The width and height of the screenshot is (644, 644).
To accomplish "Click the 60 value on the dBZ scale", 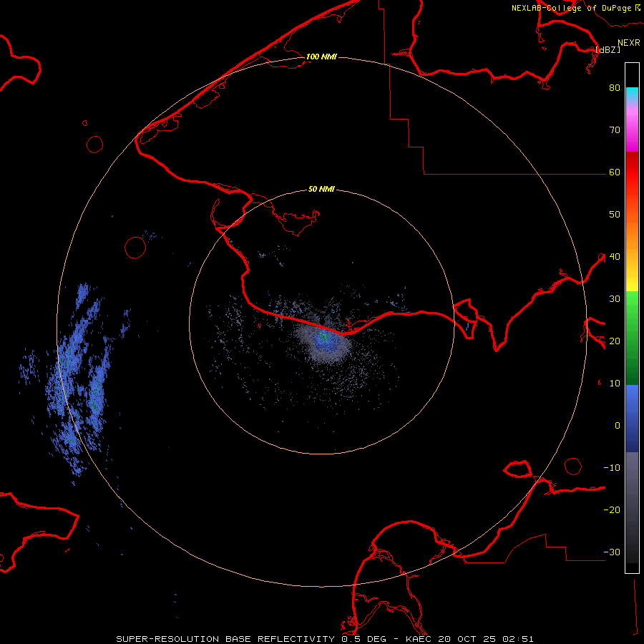I will click(615, 172).
